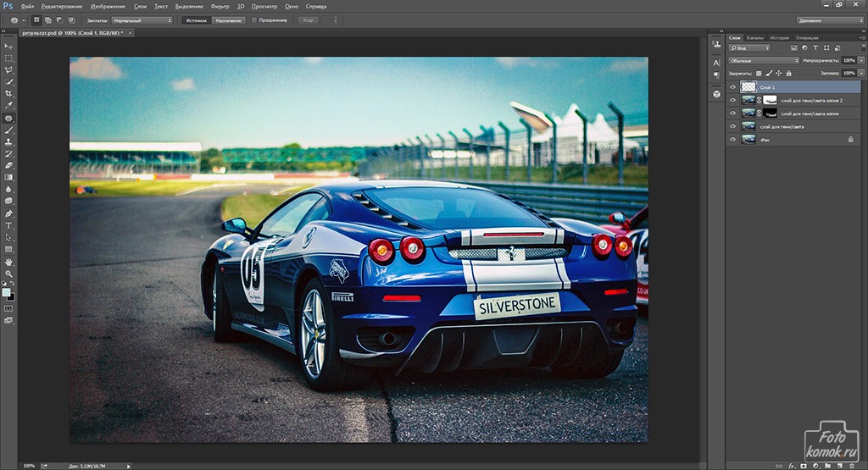The height and width of the screenshot is (470, 868).
Task: Open the layer filter Вид dropdown
Action: (x=749, y=48)
